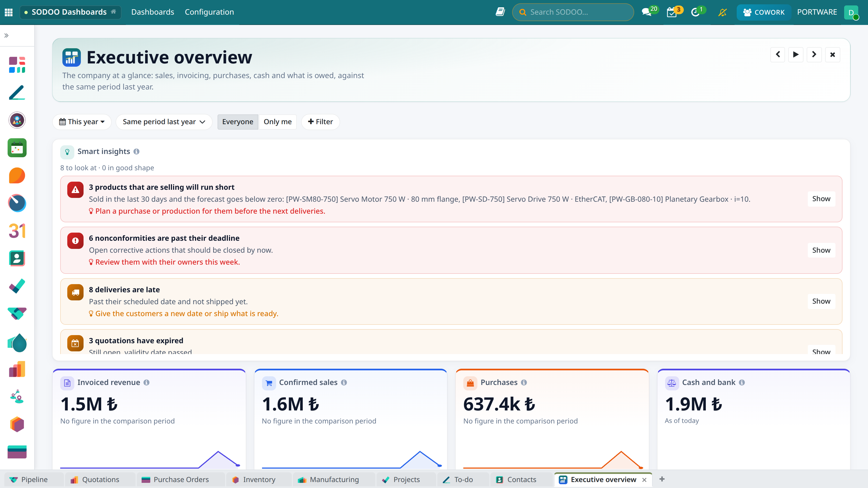This screenshot has height=488, width=868.
Task: Open the green calendar app in sidebar
Action: [17, 148]
